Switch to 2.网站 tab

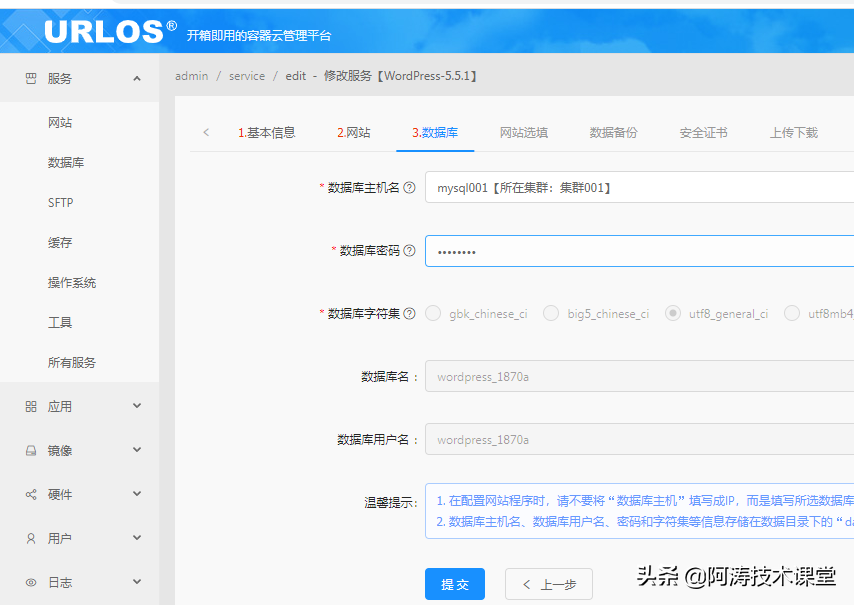pyautogui.click(x=354, y=132)
